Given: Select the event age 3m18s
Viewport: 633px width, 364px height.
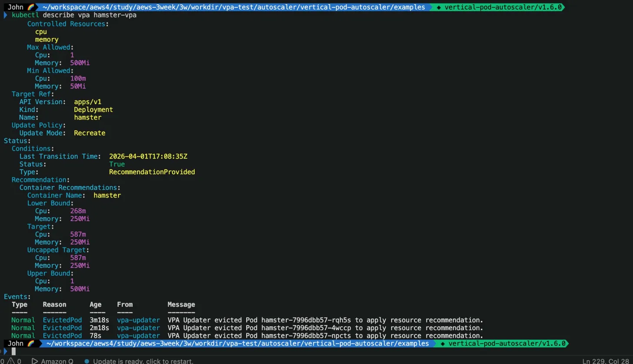Looking at the screenshot, I should point(99,321).
